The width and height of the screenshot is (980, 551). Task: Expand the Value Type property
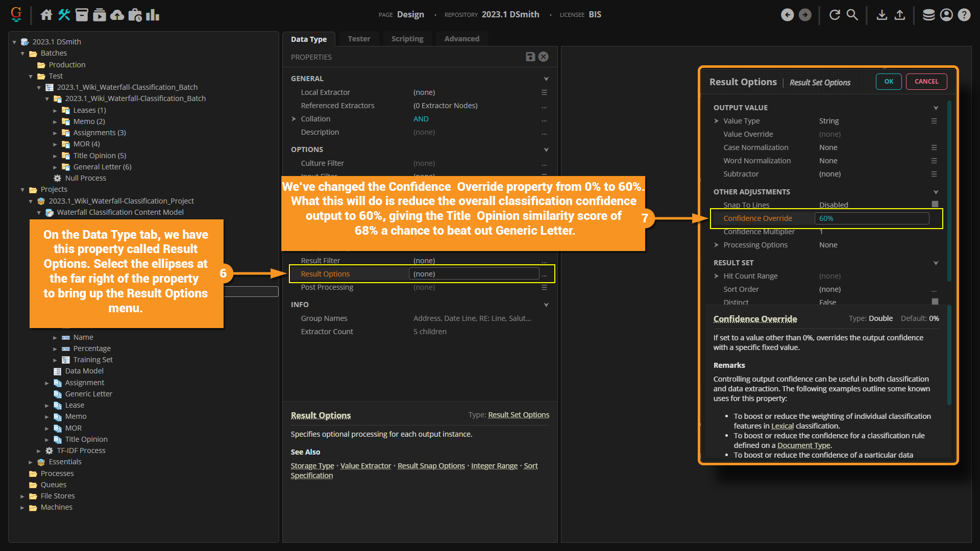click(x=716, y=121)
